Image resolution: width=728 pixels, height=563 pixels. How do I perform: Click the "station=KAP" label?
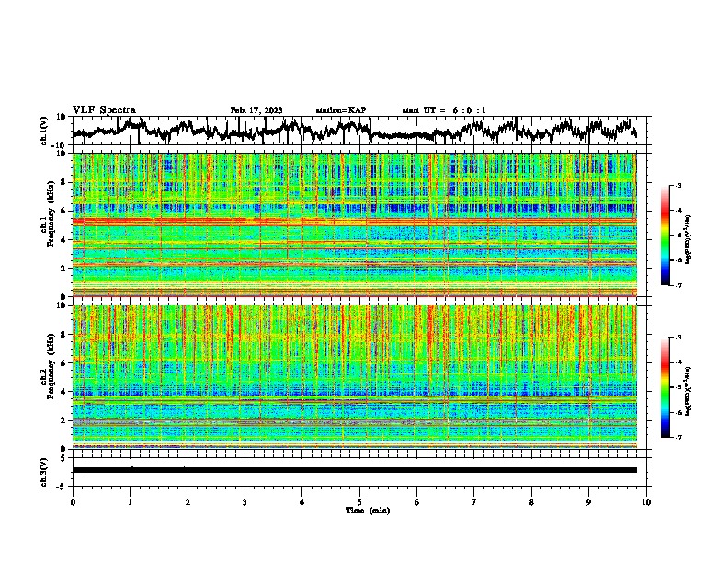341,110
